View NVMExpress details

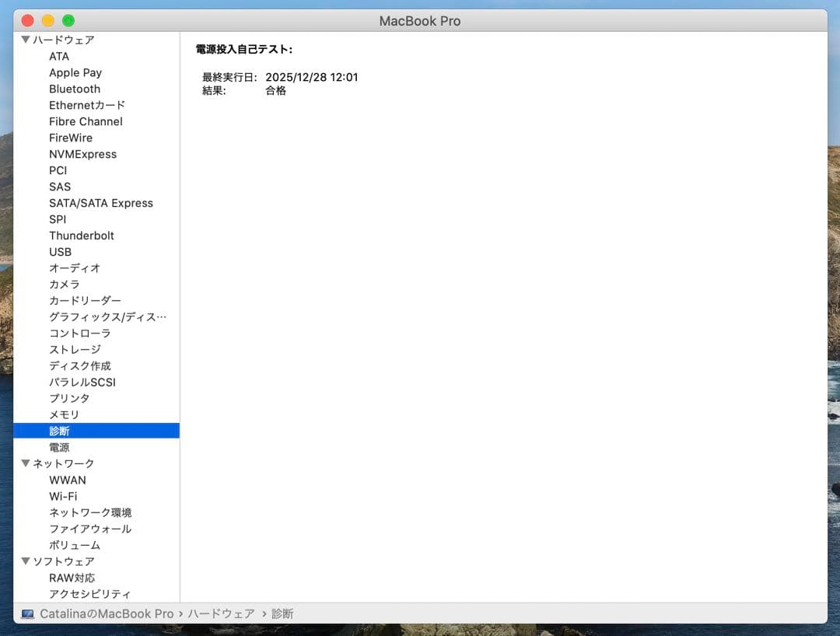pyautogui.click(x=82, y=154)
